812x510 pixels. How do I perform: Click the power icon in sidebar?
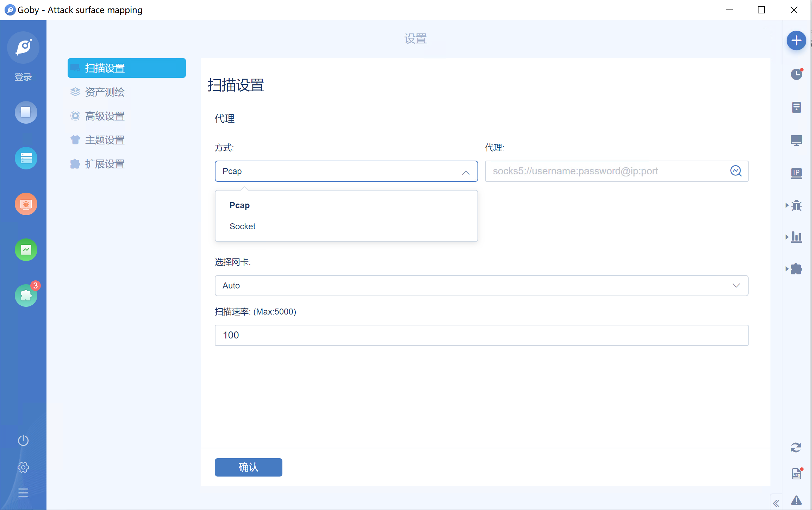coord(23,440)
